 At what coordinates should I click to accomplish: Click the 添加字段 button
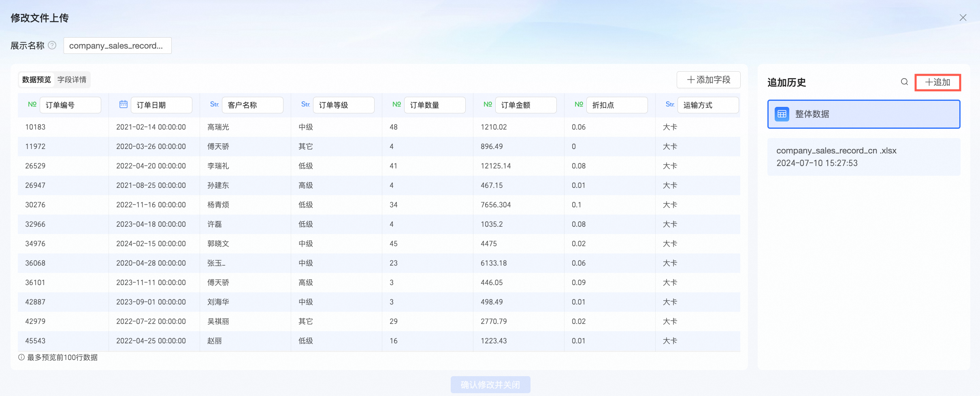point(709,80)
